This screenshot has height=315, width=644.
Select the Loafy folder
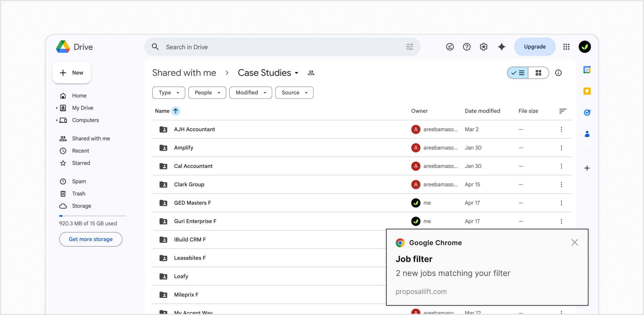pos(181,276)
